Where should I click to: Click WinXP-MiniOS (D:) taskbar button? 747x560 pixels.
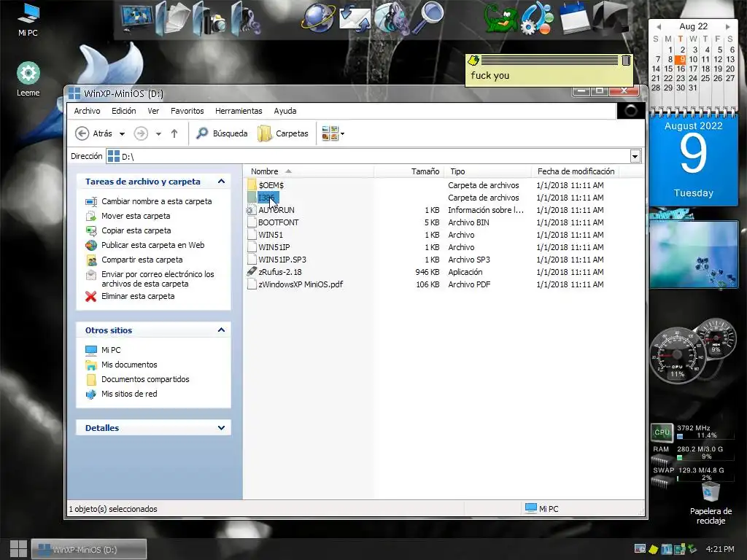[89, 549]
